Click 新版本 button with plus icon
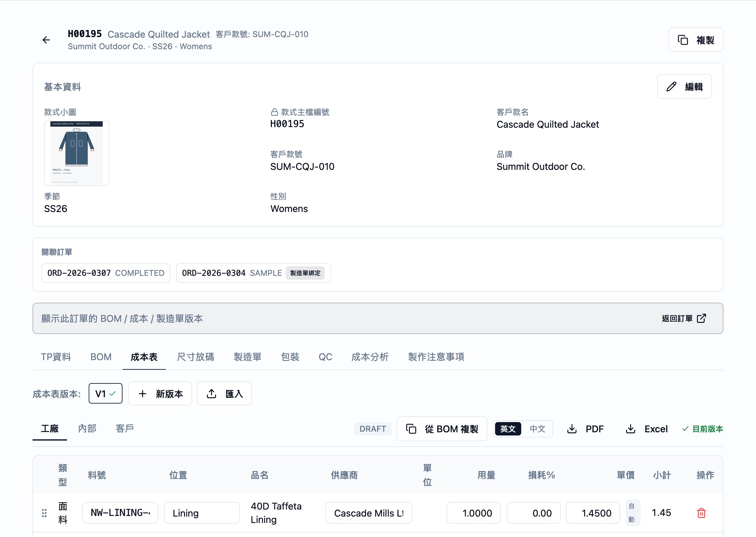Screen dimensions: 756x537 [160, 393]
